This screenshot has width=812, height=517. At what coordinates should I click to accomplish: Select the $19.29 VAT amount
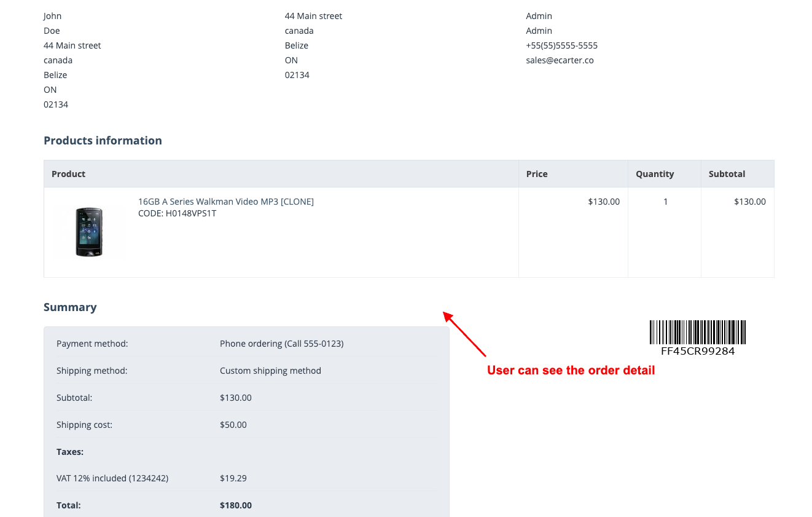point(233,478)
